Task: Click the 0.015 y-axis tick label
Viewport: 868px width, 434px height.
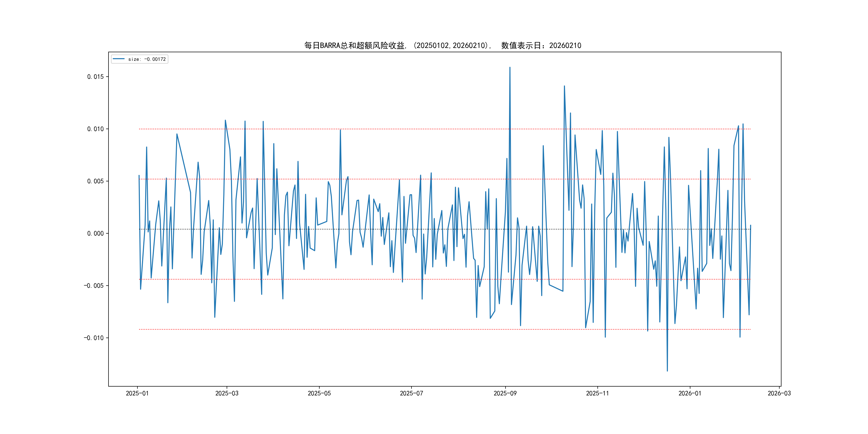Action: pyautogui.click(x=95, y=77)
